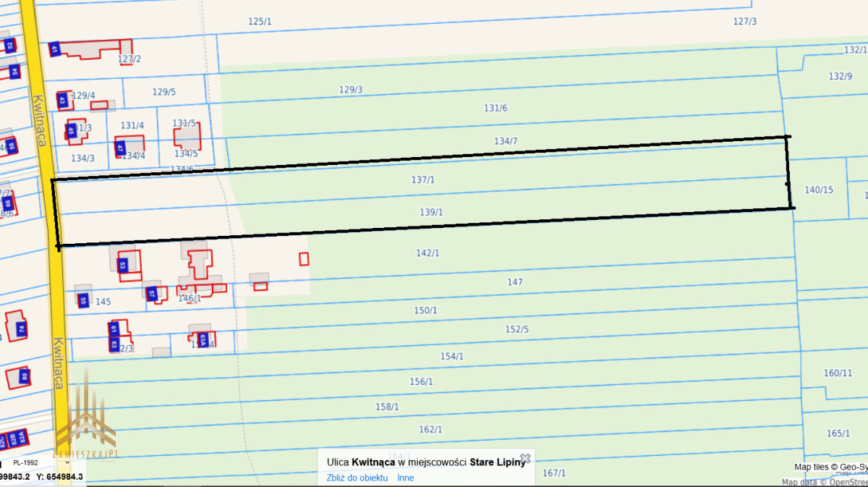Select parcel label 165/1
The height and width of the screenshot is (487, 868).
click(x=838, y=433)
